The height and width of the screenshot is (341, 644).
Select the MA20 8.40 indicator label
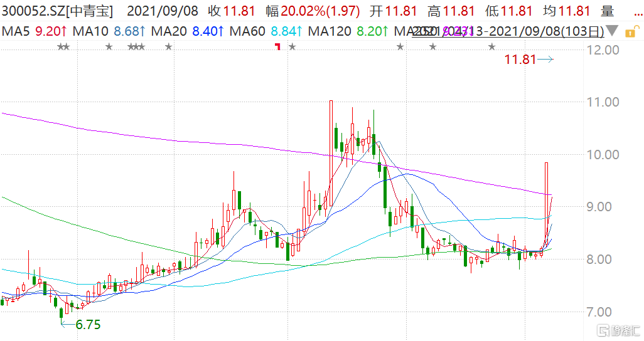[x=188, y=31]
